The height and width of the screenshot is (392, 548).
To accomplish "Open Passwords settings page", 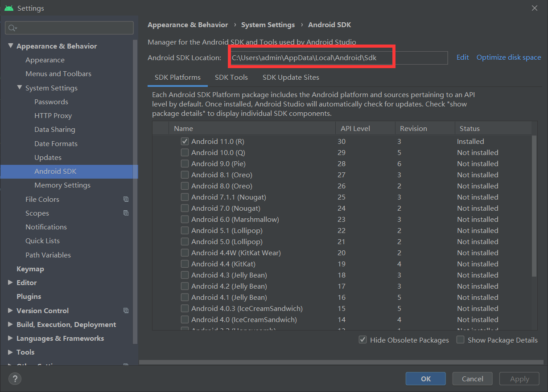I will [x=51, y=102].
